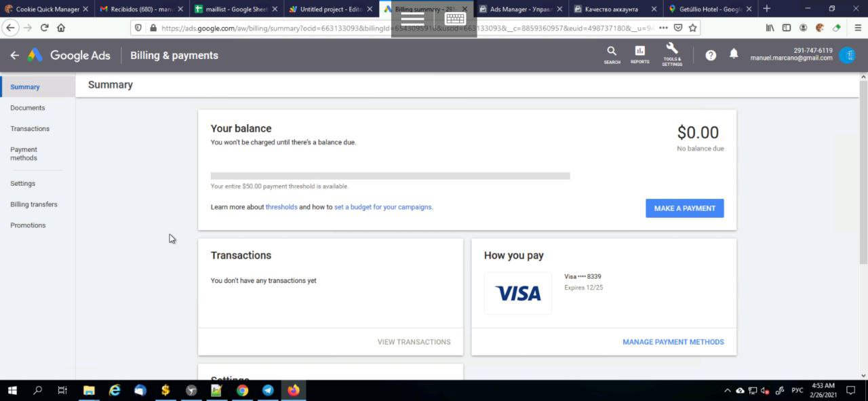Bookmark this page with the star icon

coord(692,28)
